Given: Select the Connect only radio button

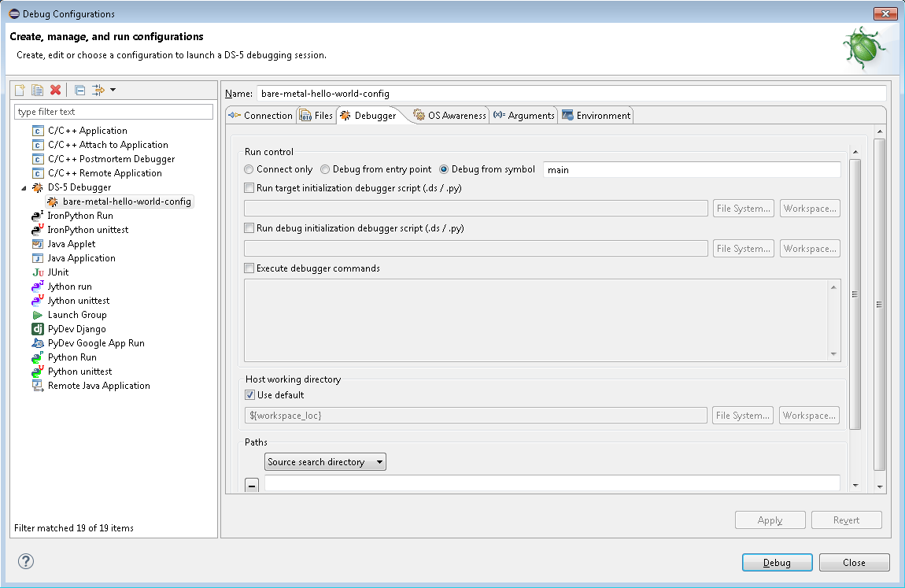Looking at the screenshot, I should tap(249, 169).
